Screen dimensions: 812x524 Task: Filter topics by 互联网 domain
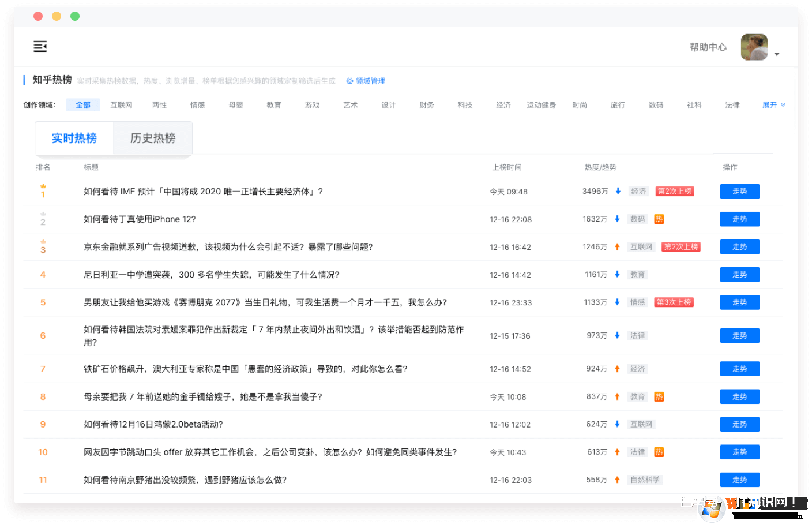121,105
